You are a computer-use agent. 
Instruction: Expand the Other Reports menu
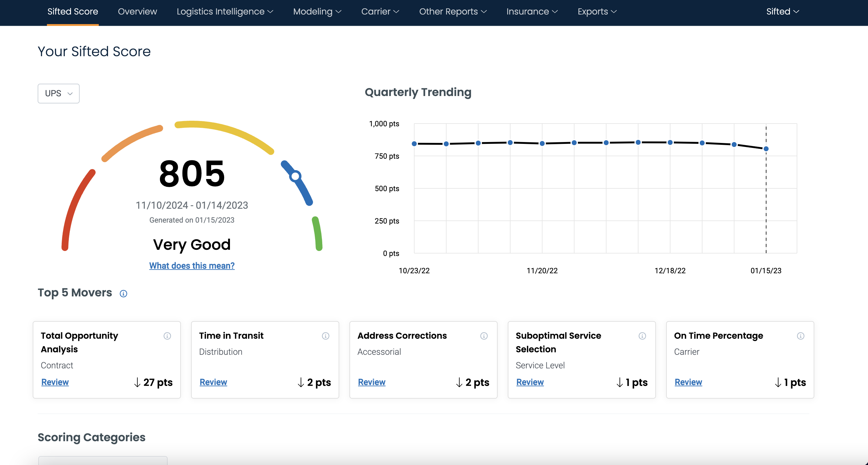click(453, 11)
